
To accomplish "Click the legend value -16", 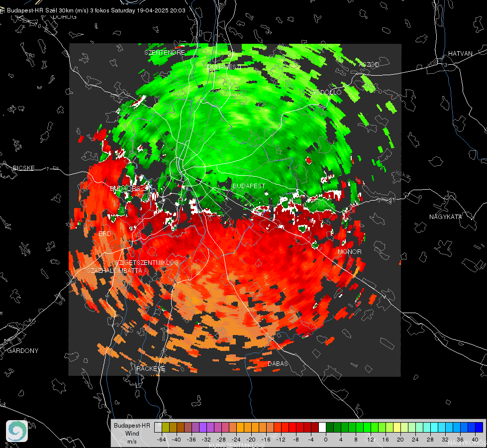I will point(266,440).
